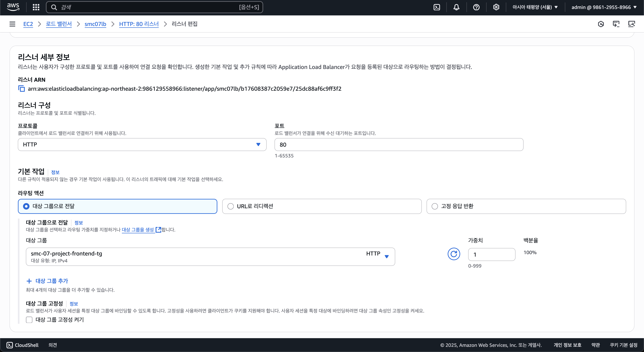Open the help question mark icon
The image size is (644, 352).
[476, 7]
